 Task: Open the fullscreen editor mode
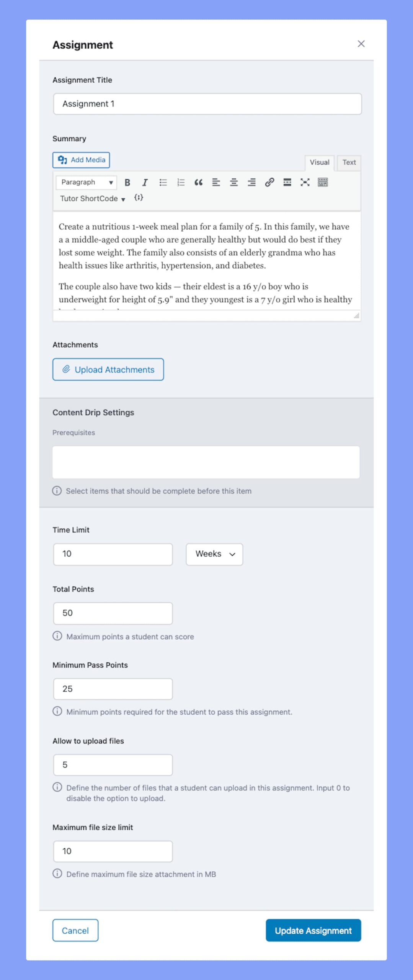305,183
